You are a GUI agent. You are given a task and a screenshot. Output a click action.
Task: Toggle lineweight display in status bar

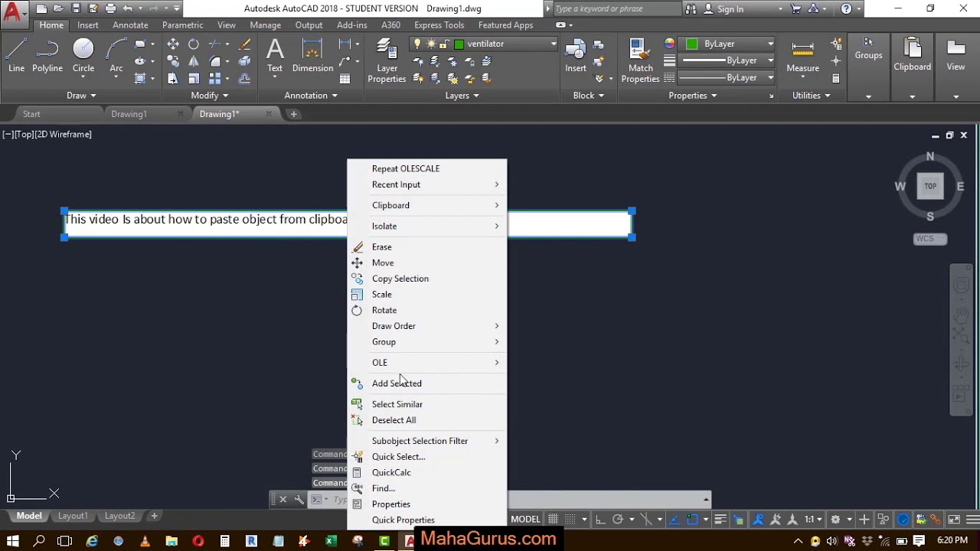point(720,520)
